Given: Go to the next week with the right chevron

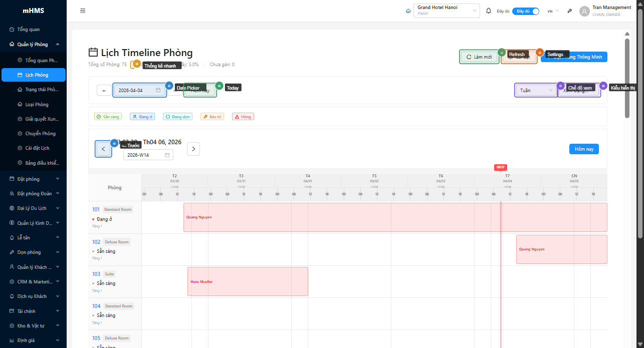Looking at the screenshot, I should [x=193, y=149].
